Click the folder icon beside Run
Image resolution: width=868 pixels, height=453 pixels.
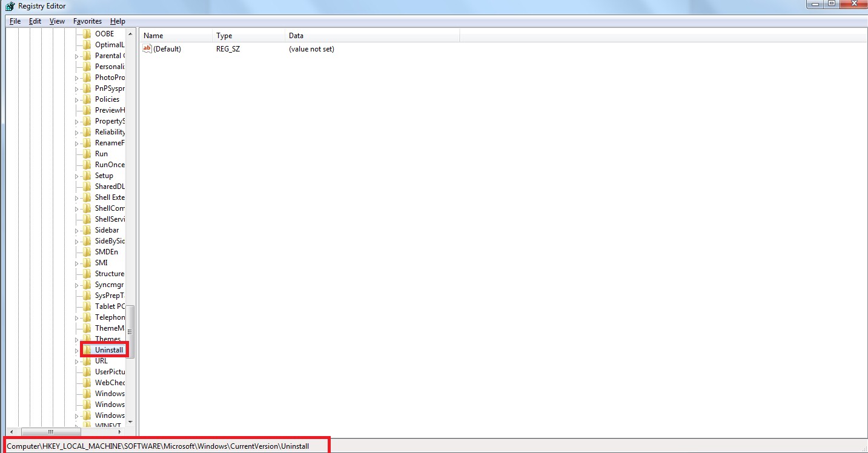[x=87, y=154]
